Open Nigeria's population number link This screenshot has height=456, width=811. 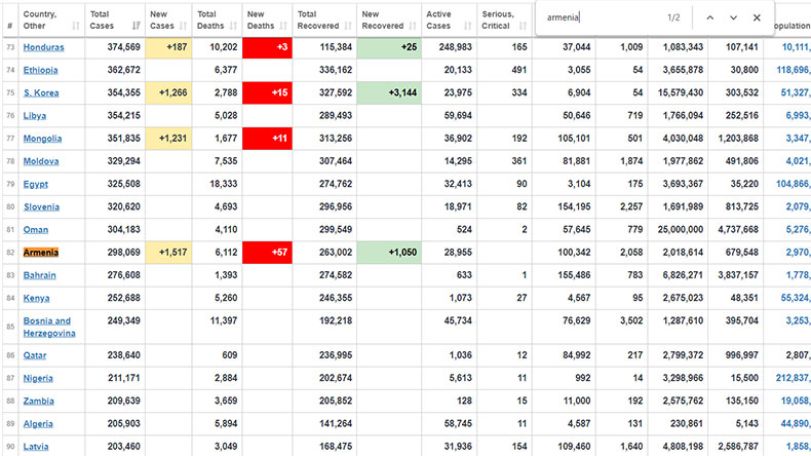coord(793,378)
